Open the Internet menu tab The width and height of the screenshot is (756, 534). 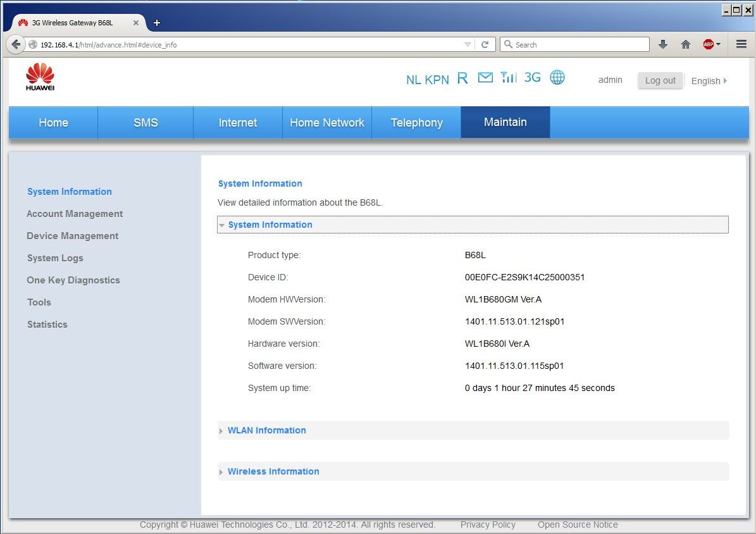pyautogui.click(x=238, y=123)
